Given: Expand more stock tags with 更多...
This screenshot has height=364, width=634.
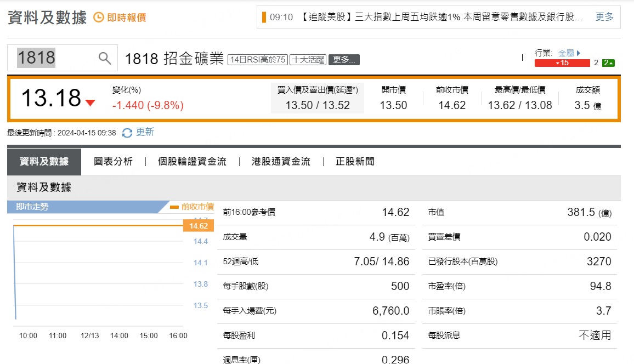Looking at the screenshot, I should click(344, 60).
